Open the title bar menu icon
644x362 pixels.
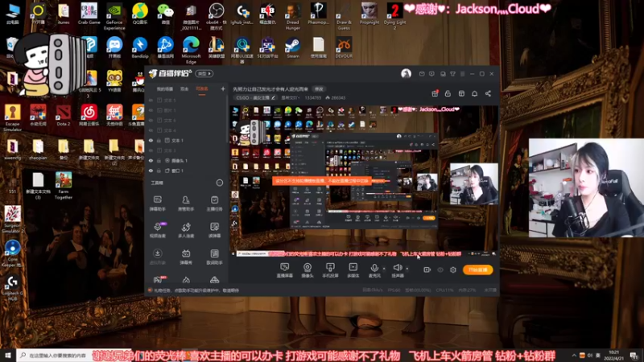click(x=462, y=74)
